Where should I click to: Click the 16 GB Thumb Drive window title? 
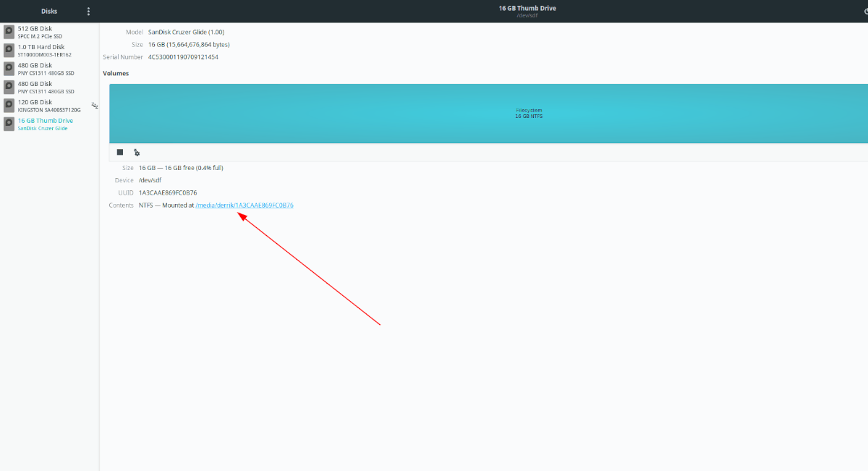coord(527,8)
